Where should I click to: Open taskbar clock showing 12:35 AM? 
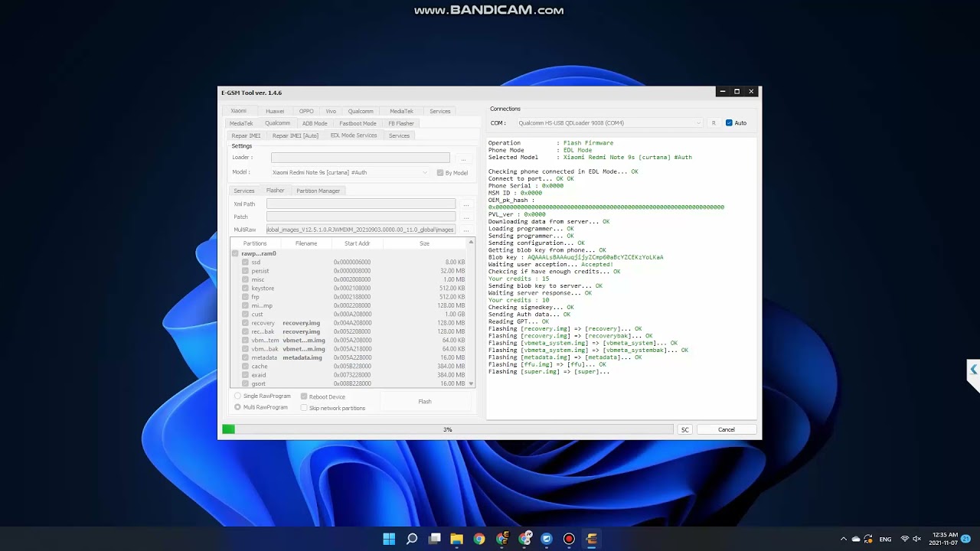pyautogui.click(x=944, y=539)
